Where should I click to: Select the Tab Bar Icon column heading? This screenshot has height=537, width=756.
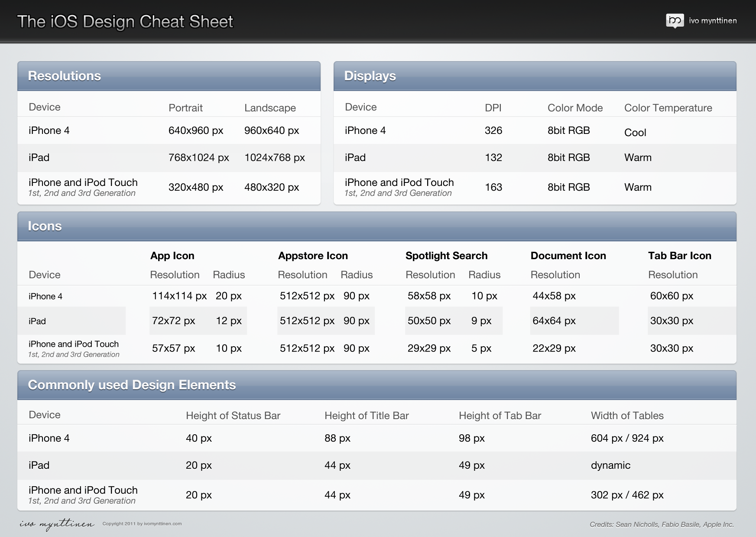coord(679,256)
